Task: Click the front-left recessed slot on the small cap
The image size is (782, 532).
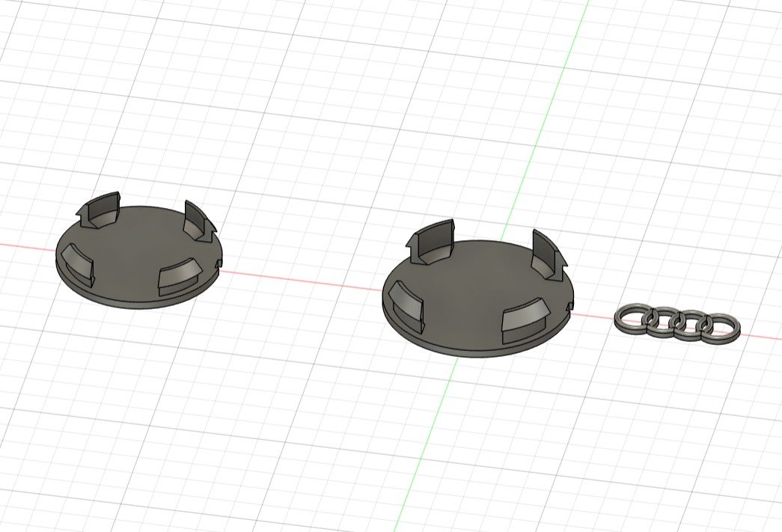Action: (x=79, y=262)
